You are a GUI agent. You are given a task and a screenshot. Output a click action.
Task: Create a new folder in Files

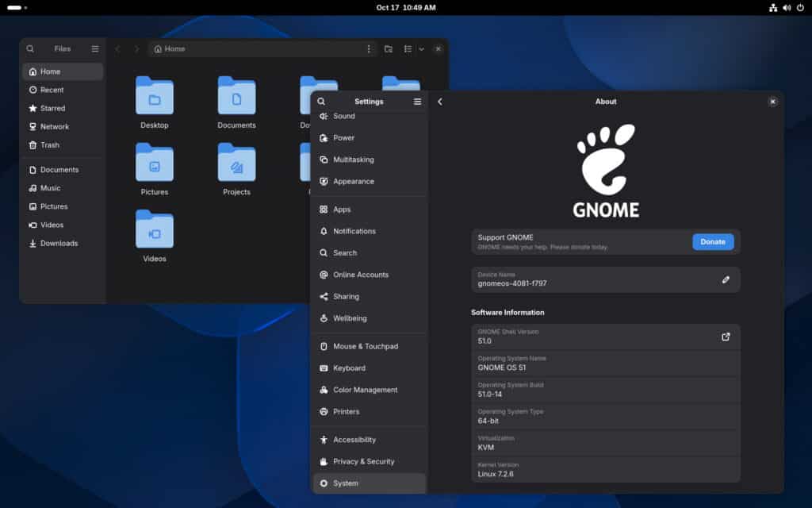pos(389,48)
